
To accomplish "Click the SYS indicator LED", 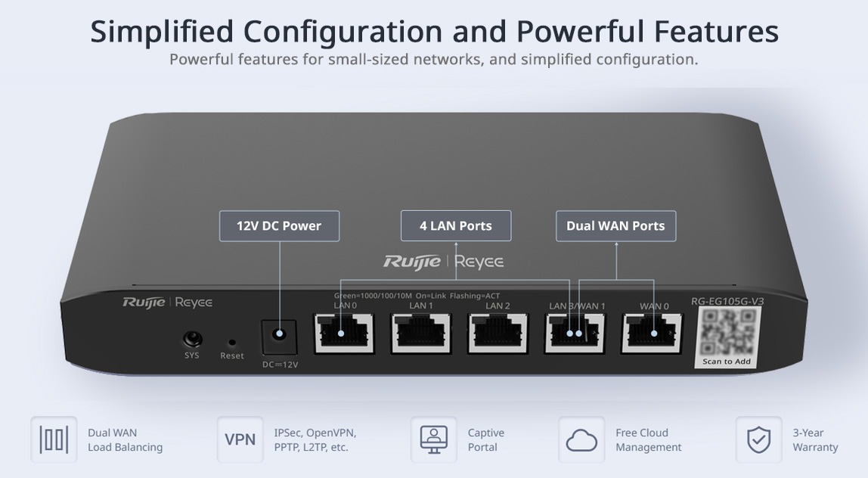I will coord(192,338).
